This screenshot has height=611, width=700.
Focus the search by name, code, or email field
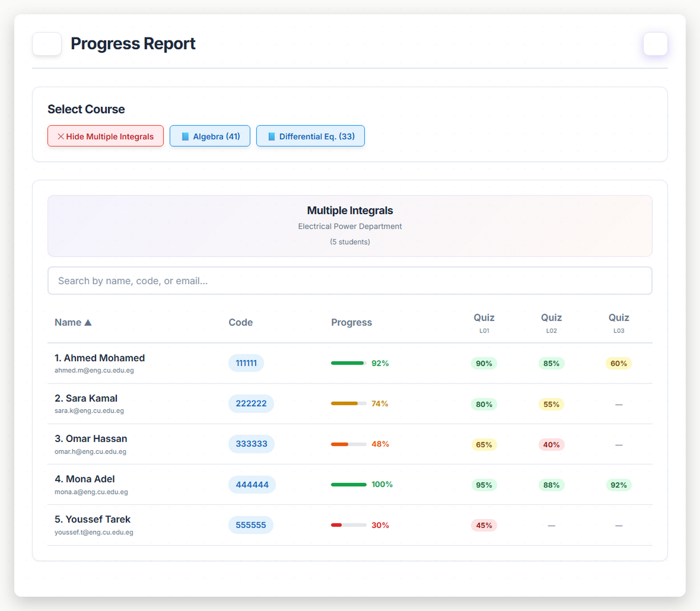tap(350, 281)
